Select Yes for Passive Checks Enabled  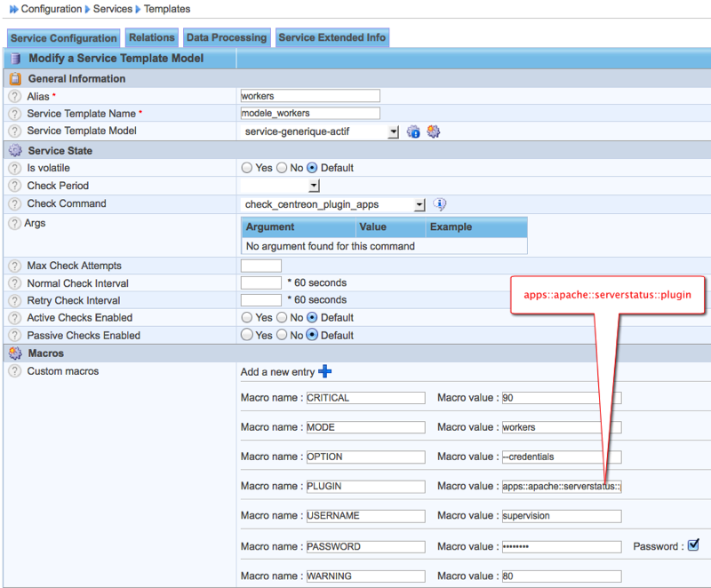tap(247, 336)
